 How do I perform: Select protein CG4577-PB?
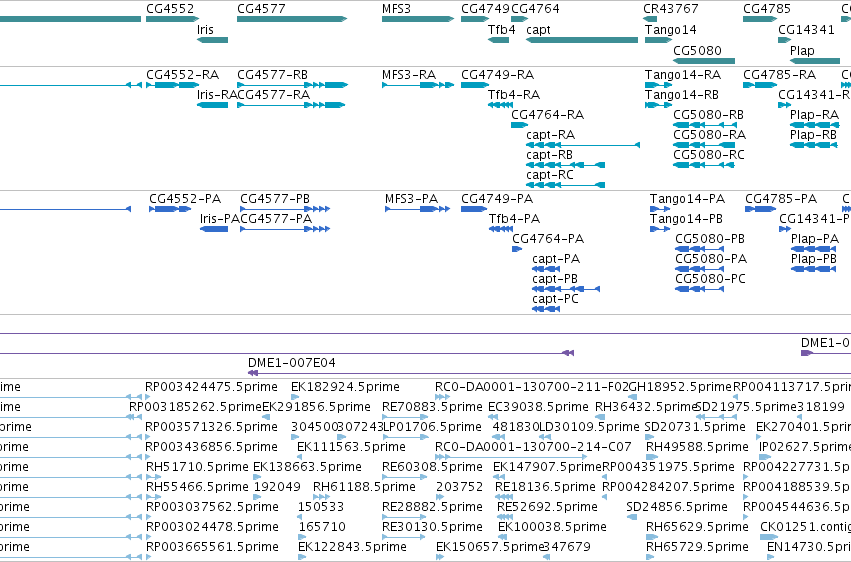click(x=285, y=209)
